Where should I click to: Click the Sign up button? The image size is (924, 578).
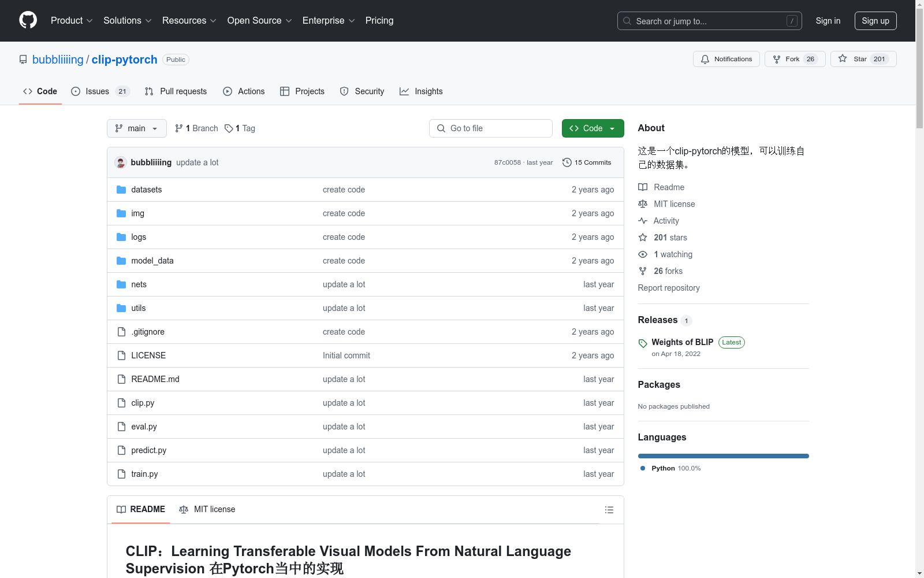click(875, 21)
